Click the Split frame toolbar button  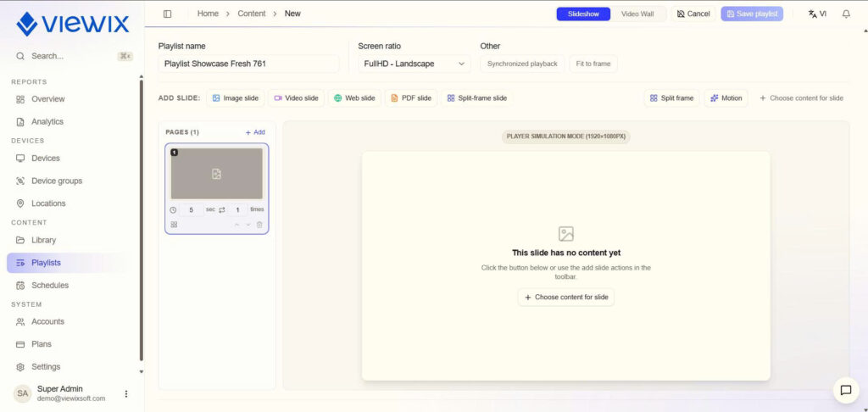click(671, 98)
